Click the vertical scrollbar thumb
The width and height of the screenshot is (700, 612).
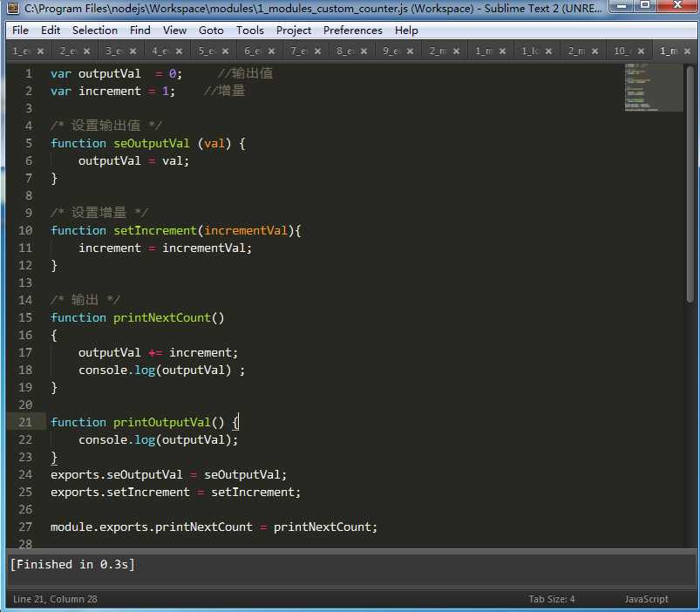pos(690,184)
